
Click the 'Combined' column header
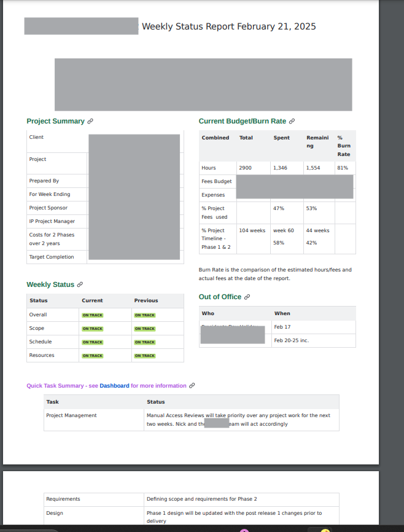click(216, 138)
